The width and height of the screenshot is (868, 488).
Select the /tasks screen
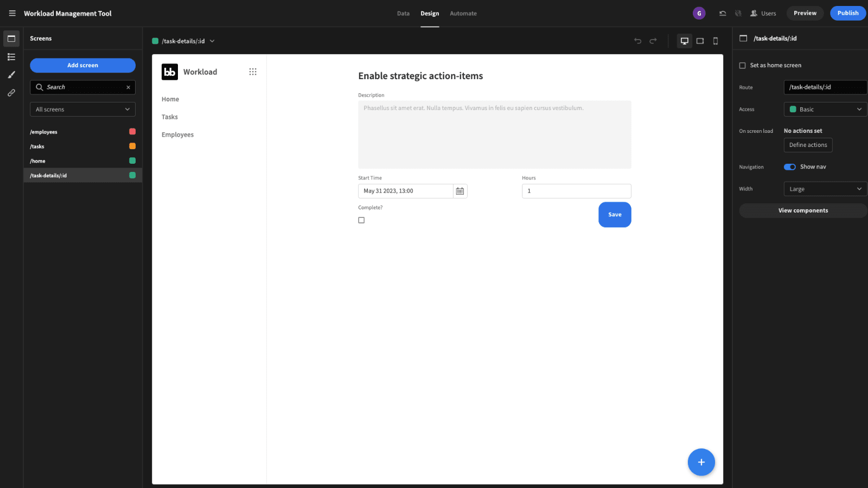[82, 146]
